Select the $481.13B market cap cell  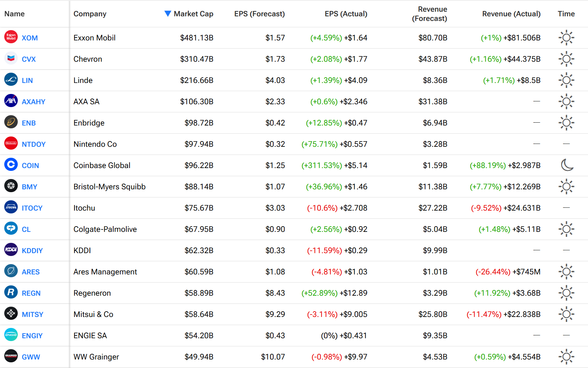pos(197,38)
